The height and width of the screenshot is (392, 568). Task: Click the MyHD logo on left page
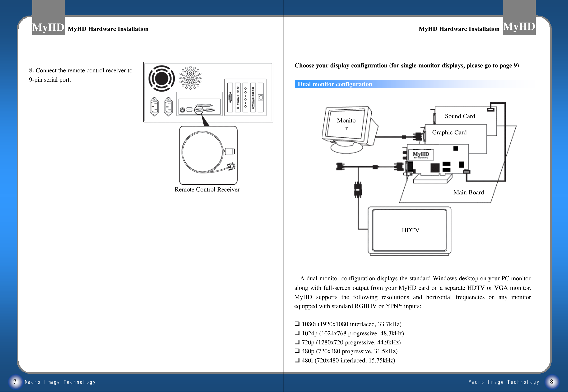point(48,27)
